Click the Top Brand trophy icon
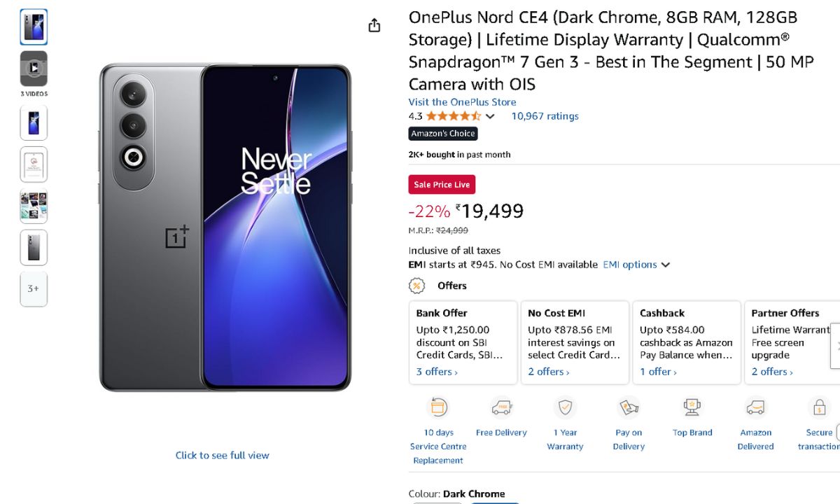The height and width of the screenshot is (504, 840). 692,407
